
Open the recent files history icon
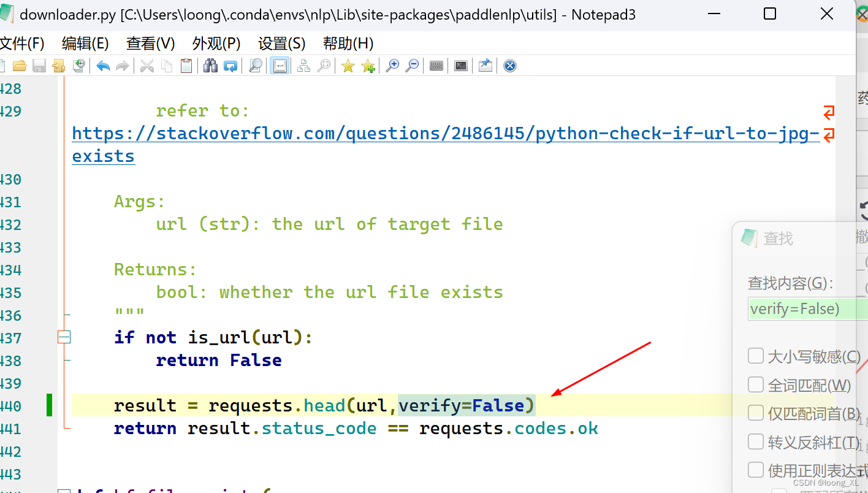[78, 66]
